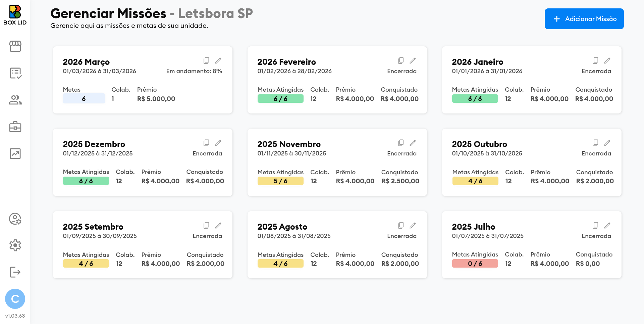Open the gear settings icon
644x324 pixels.
coord(15,245)
